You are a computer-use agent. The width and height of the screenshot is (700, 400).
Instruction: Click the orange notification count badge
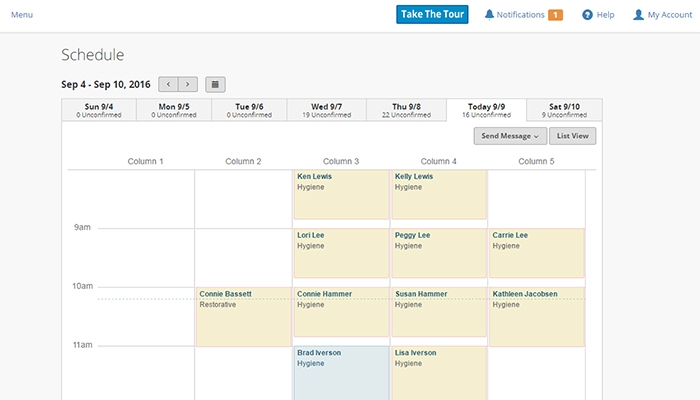[x=555, y=15]
